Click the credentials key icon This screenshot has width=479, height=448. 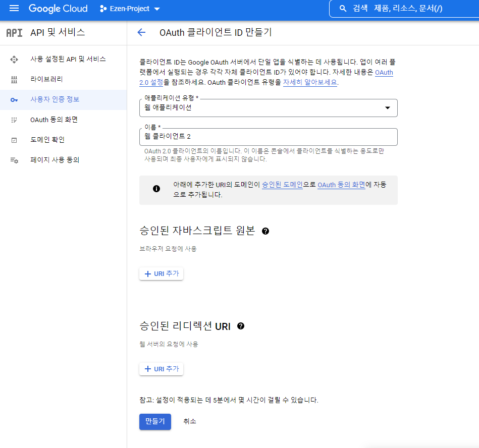(x=14, y=100)
